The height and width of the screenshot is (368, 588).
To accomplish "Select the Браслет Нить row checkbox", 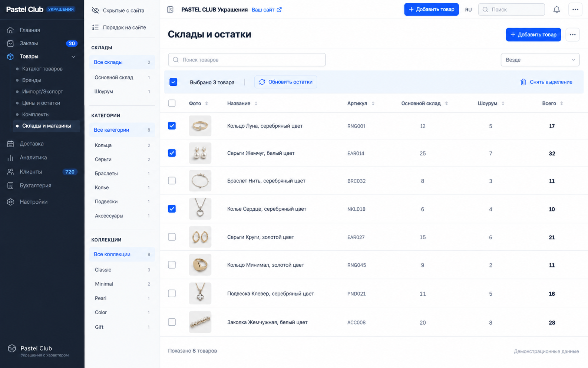I will point(172,181).
